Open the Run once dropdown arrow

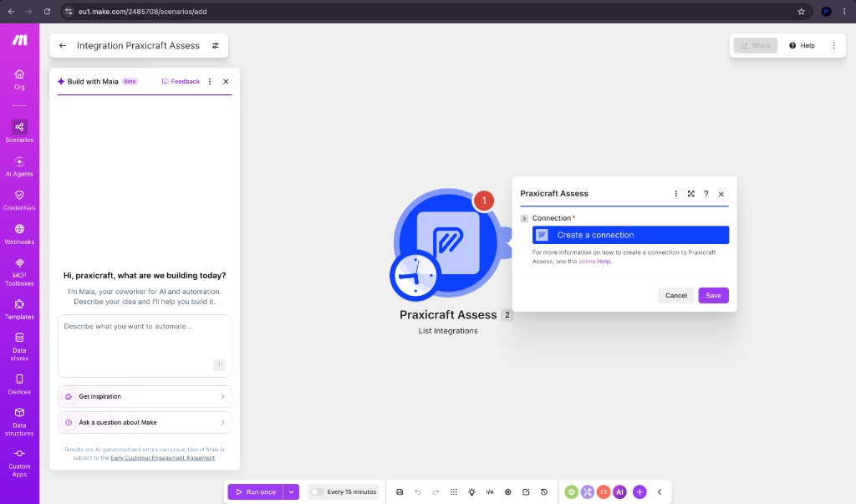tap(292, 492)
